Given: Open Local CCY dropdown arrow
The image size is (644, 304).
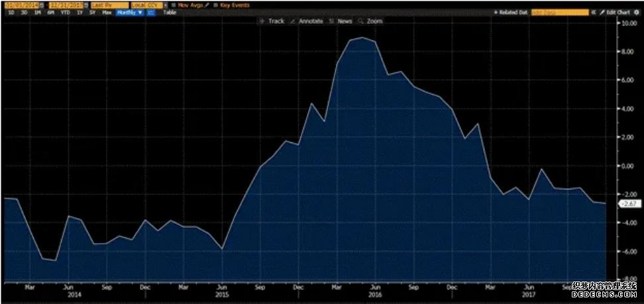Looking at the screenshot, I should click(166, 5).
